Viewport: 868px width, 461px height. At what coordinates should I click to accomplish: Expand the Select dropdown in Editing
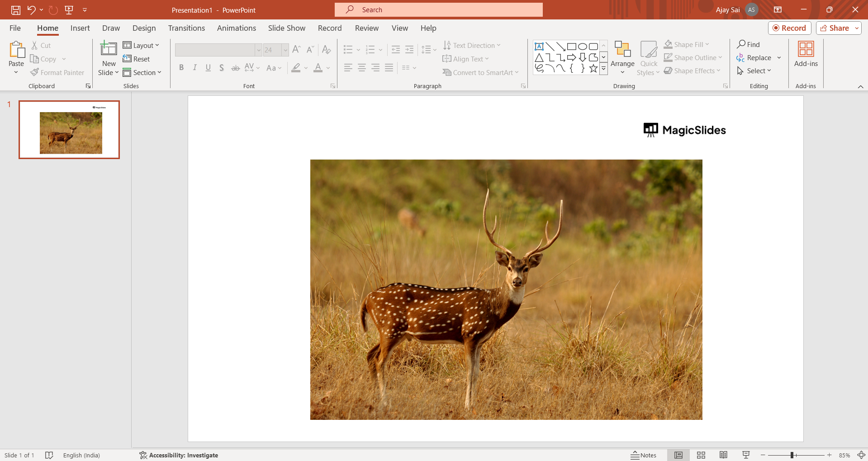pyautogui.click(x=754, y=71)
